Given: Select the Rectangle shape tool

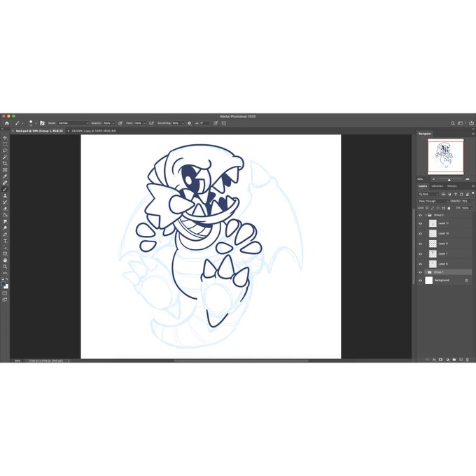Looking at the screenshot, I should click(x=5, y=254).
